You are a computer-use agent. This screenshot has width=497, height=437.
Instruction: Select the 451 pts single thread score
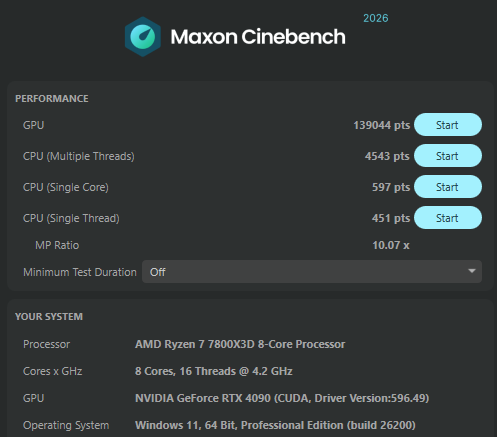pos(391,218)
